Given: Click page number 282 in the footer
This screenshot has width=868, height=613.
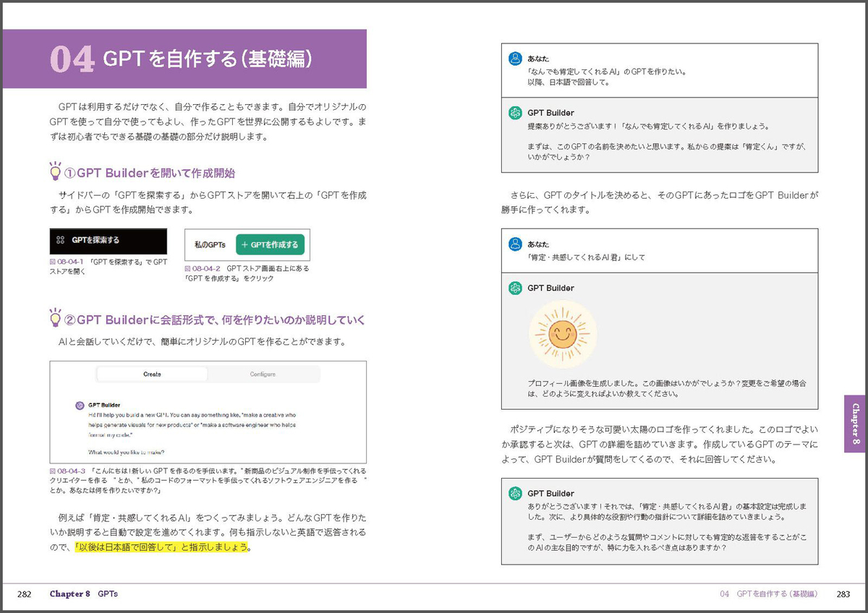Looking at the screenshot, I should 24,594.
